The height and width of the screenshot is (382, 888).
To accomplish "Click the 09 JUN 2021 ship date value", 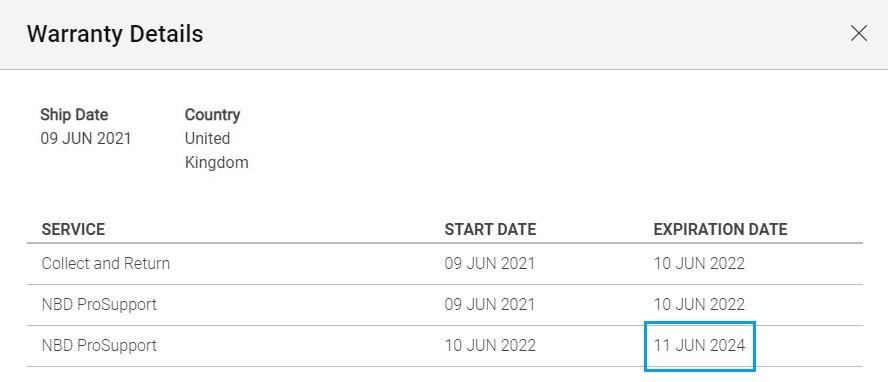I will 86,138.
